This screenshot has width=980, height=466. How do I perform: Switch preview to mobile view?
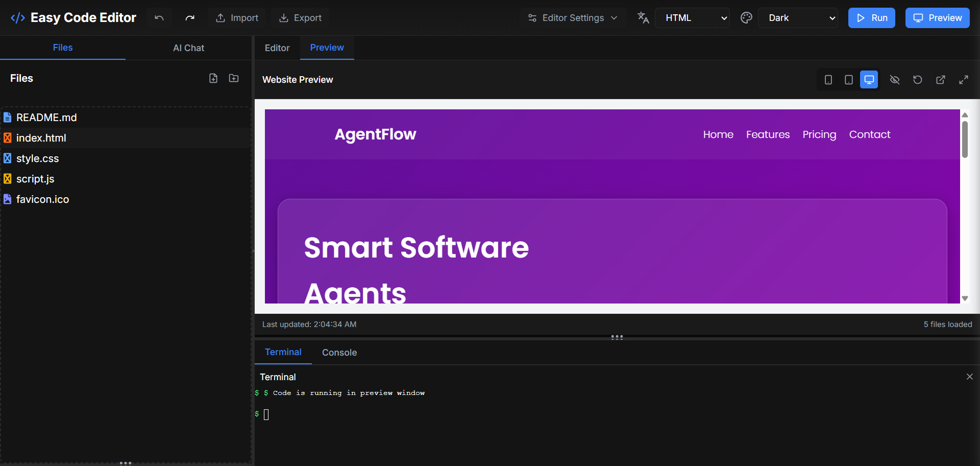pyautogui.click(x=828, y=80)
